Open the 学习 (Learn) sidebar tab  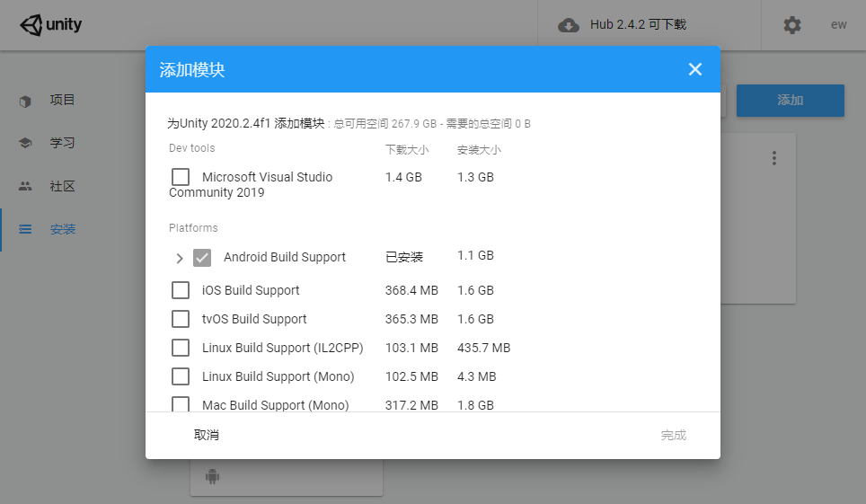[62, 143]
